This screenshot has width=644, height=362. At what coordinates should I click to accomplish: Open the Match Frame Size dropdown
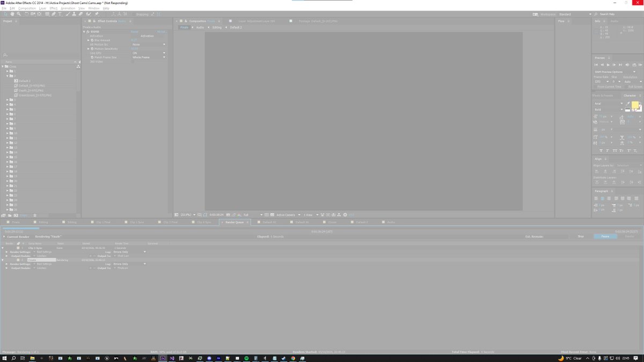149,57
